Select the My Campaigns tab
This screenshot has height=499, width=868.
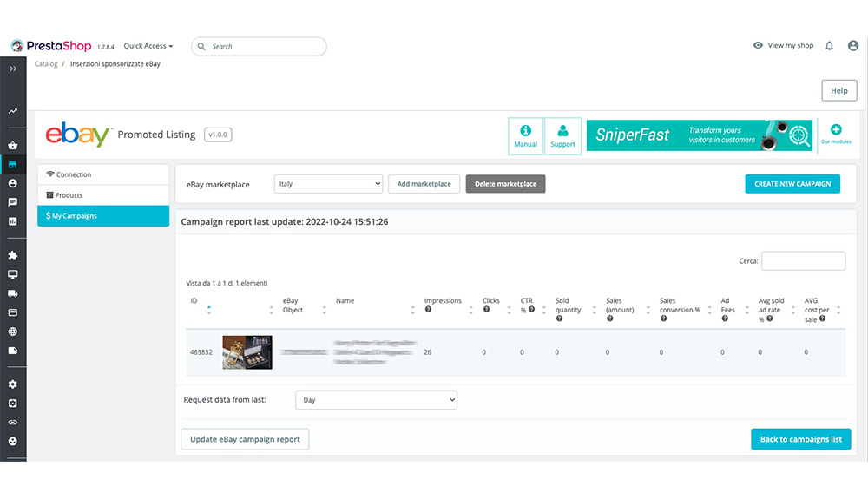[x=103, y=216]
